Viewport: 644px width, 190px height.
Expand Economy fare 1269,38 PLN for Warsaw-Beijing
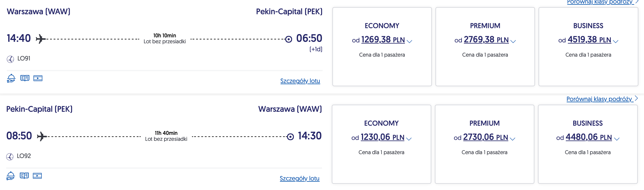tap(383, 40)
